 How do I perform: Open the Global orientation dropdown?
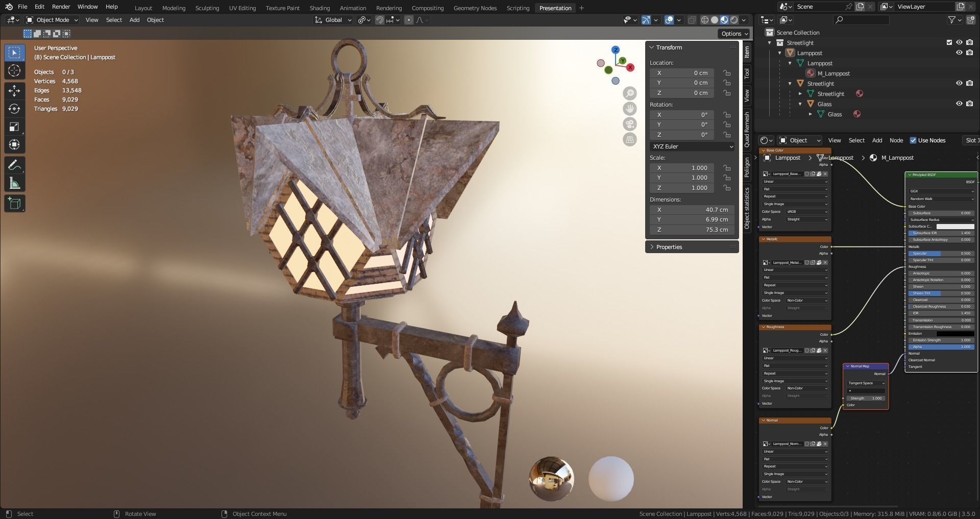pyautogui.click(x=333, y=20)
